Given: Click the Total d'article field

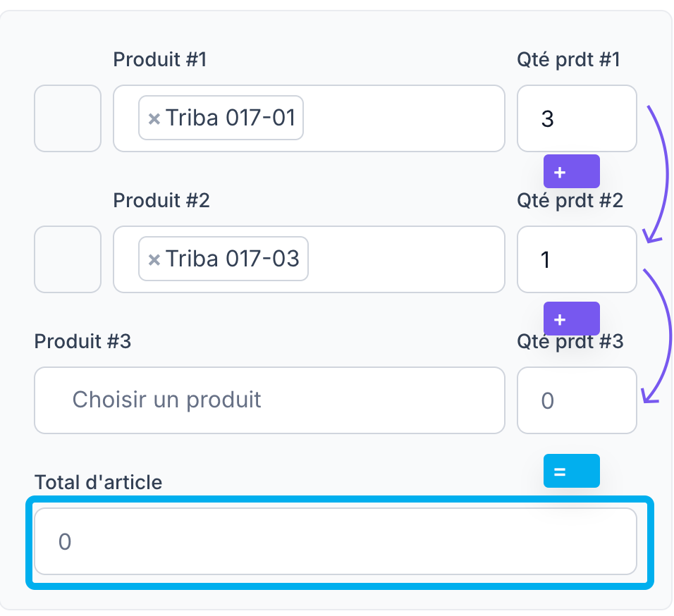Looking at the screenshot, I should pos(336,541).
